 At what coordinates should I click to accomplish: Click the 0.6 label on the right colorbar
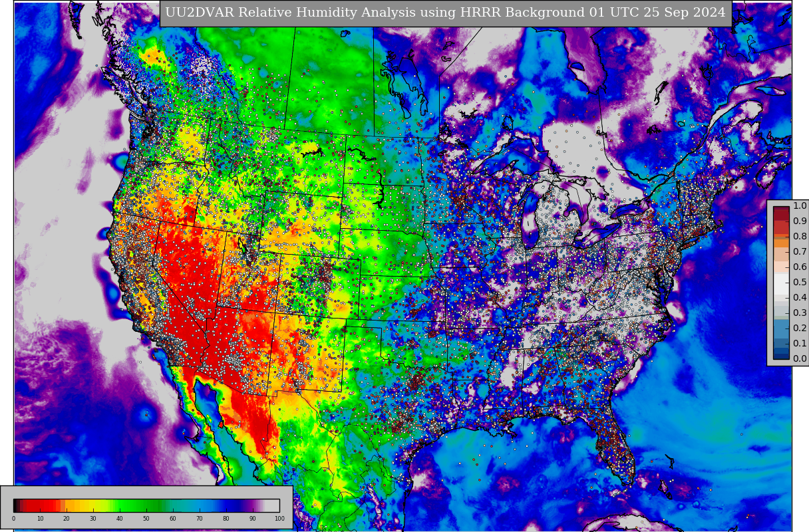point(800,267)
